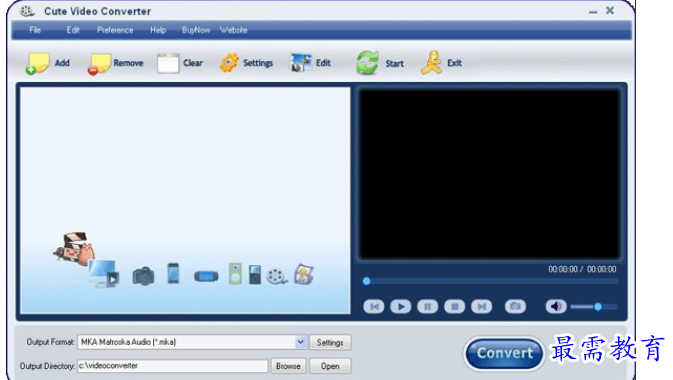The image size is (673, 380).
Task: Click the Cute Video Converter title icon
Action: (27, 11)
